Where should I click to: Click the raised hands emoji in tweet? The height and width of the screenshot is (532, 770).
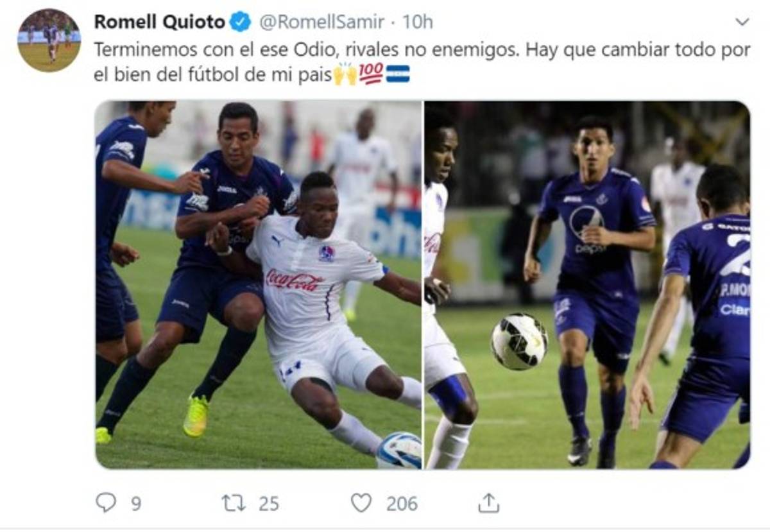[345, 74]
